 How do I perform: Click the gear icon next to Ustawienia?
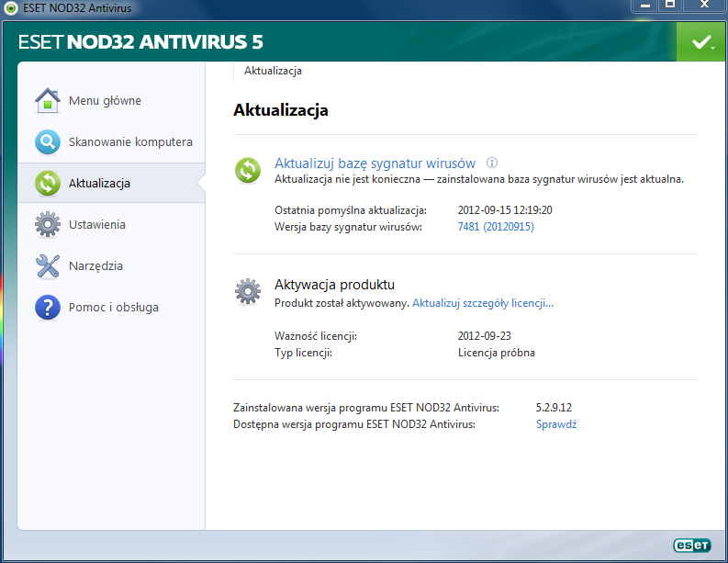(x=48, y=224)
